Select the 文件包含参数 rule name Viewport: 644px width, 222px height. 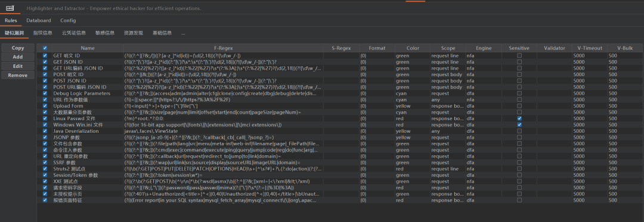point(67,144)
